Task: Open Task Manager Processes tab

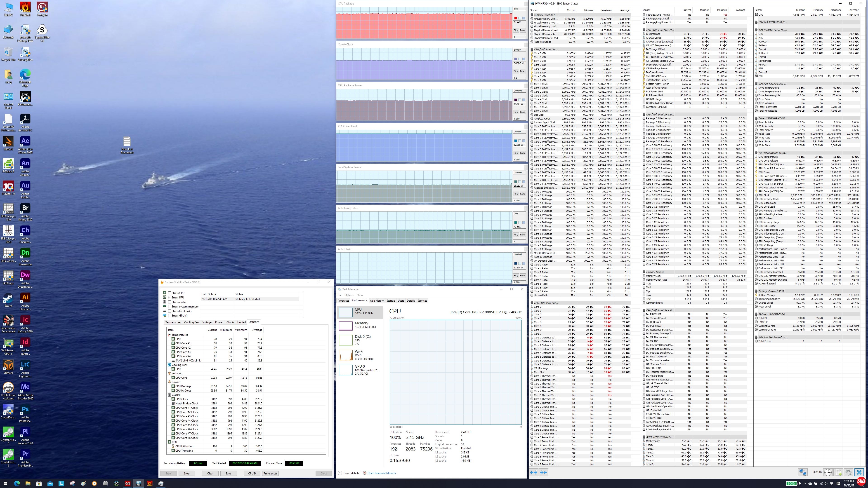Action: pos(343,301)
